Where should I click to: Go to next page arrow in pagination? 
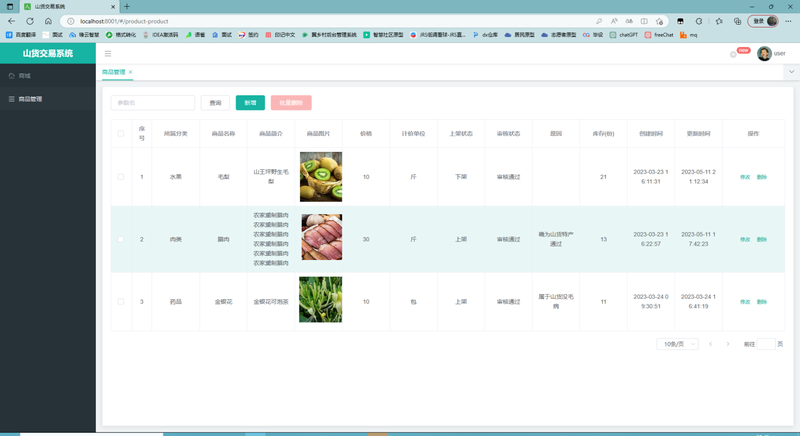click(728, 344)
